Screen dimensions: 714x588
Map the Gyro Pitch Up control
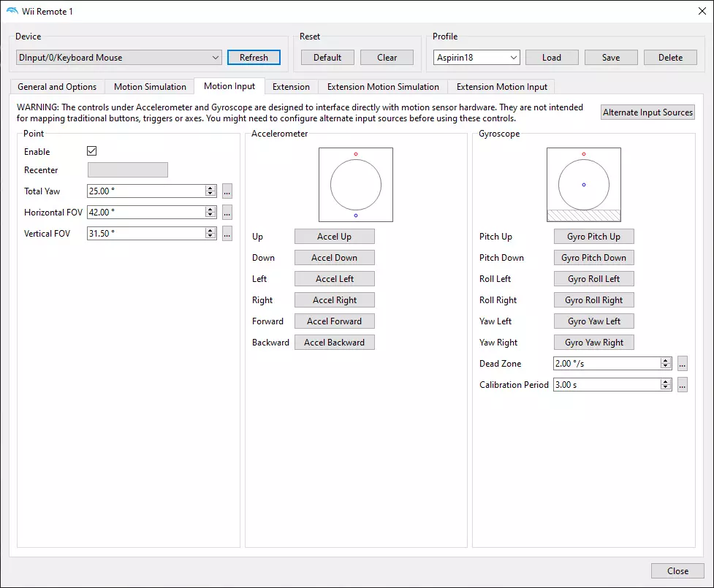[x=593, y=237]
